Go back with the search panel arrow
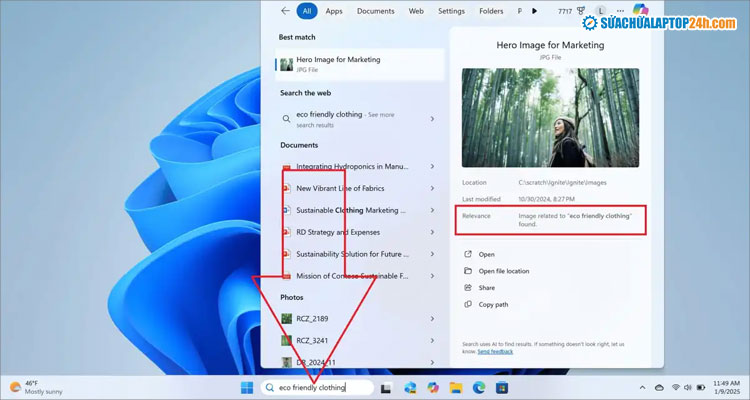The image size is (750, 400). [286, 11]
